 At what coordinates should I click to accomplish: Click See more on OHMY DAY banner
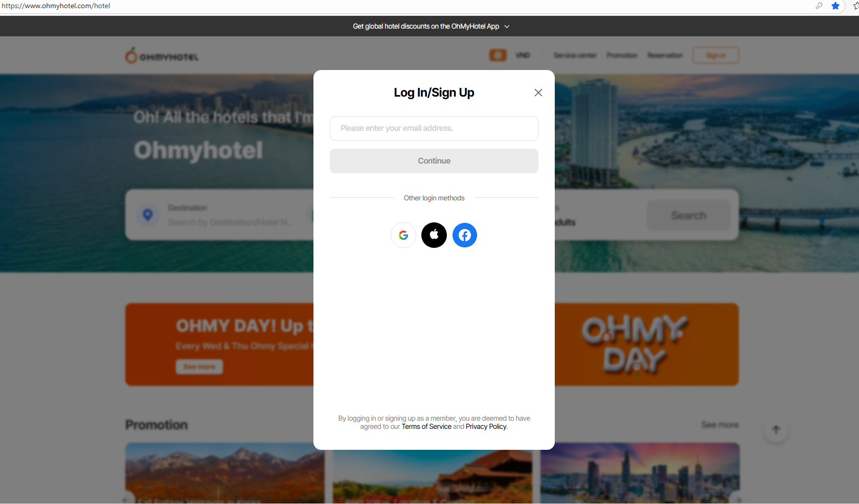coord(199,366)
